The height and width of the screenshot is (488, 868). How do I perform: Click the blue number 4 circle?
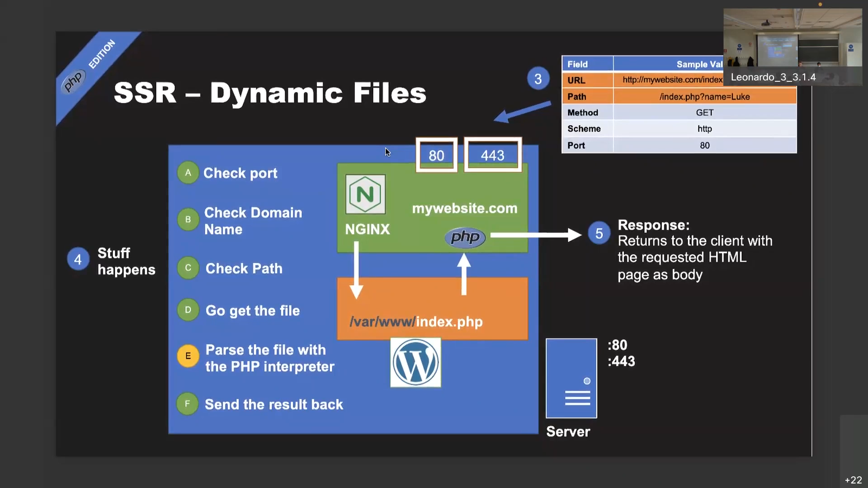coord(78,259)
